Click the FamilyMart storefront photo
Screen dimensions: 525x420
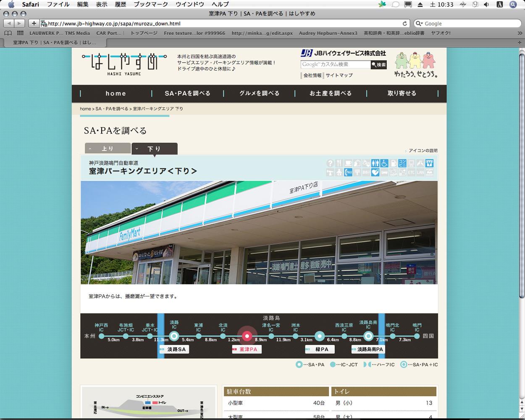click(259, 233)
